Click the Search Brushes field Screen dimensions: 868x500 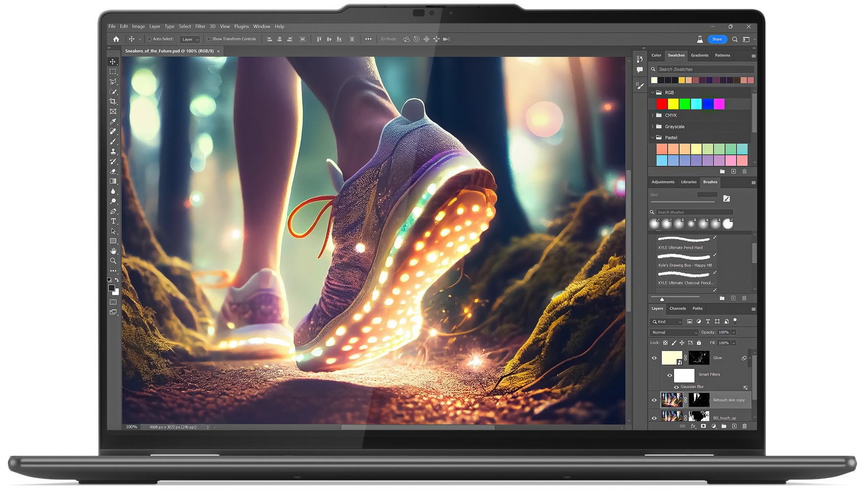pyautogui.click(x=694, y=212)
